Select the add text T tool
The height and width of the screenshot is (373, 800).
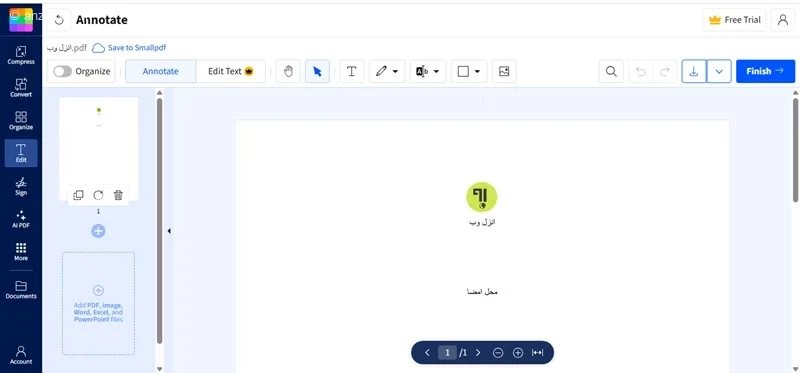352,71
